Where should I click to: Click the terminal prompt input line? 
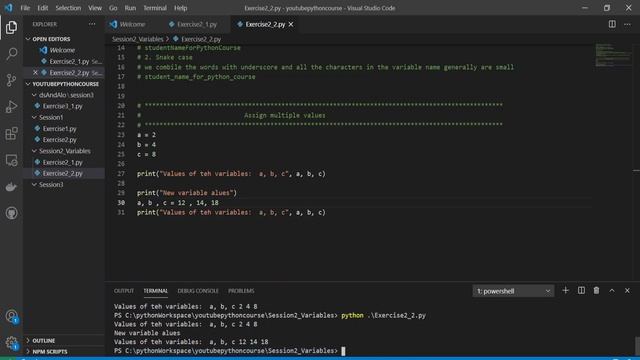(229, 351)
